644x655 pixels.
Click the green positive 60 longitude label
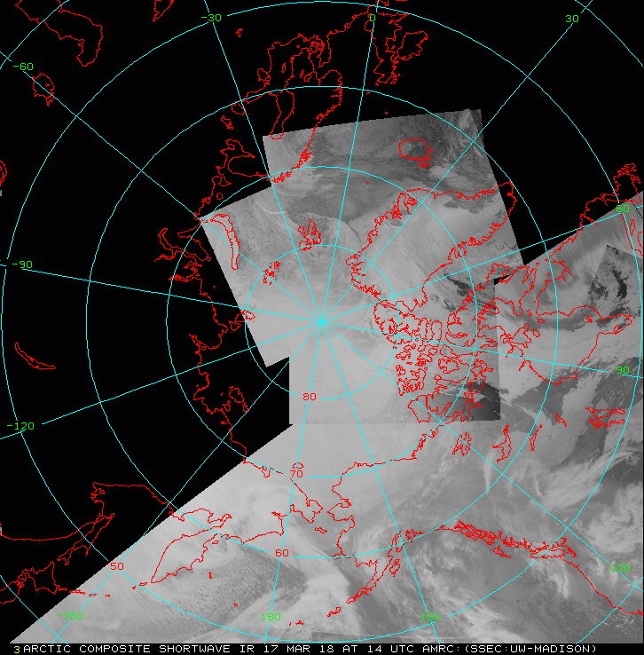pos(623,208)
